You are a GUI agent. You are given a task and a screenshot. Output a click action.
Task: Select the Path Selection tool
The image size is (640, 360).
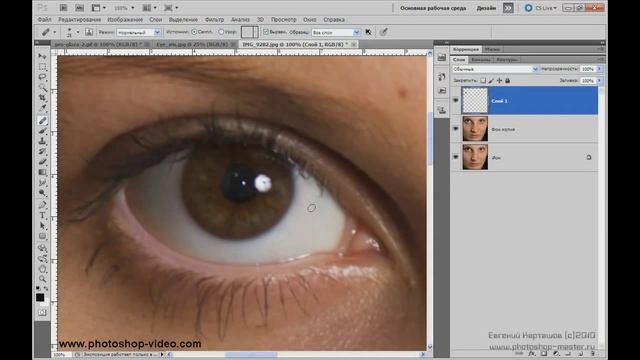click(x=42, y=226)
